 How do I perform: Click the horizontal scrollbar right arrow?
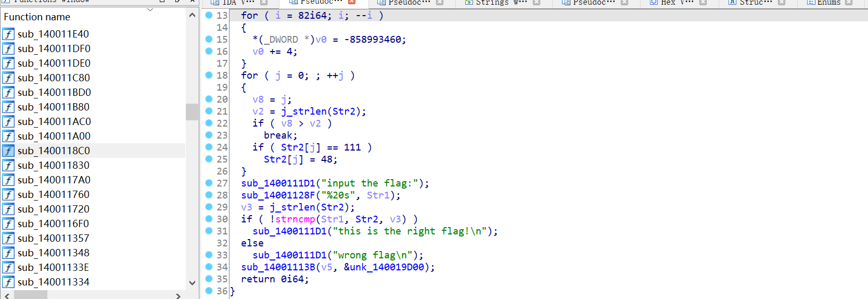click(x=178, y=296)
